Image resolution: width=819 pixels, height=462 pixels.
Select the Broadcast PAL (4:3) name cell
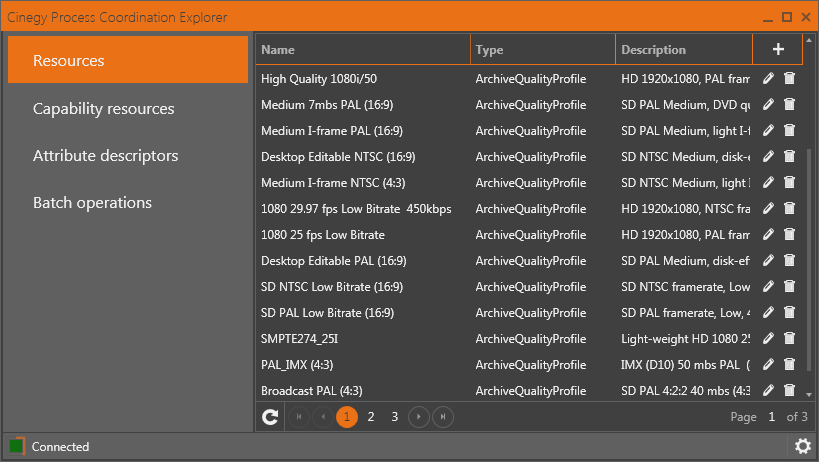tap(311, 390)
